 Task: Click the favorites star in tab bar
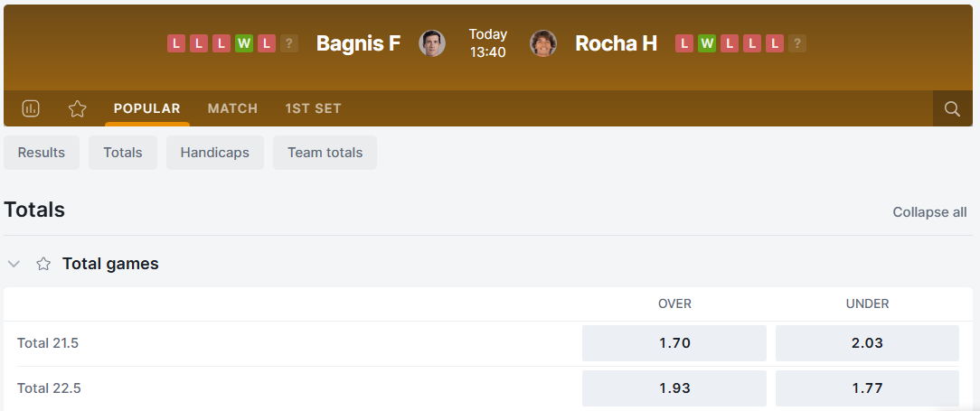(78, 108)
